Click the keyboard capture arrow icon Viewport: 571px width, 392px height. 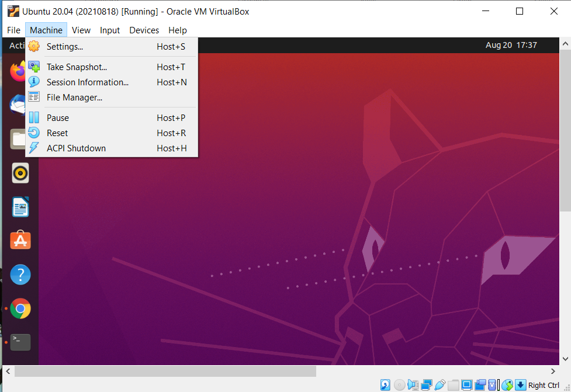point(520,385)
